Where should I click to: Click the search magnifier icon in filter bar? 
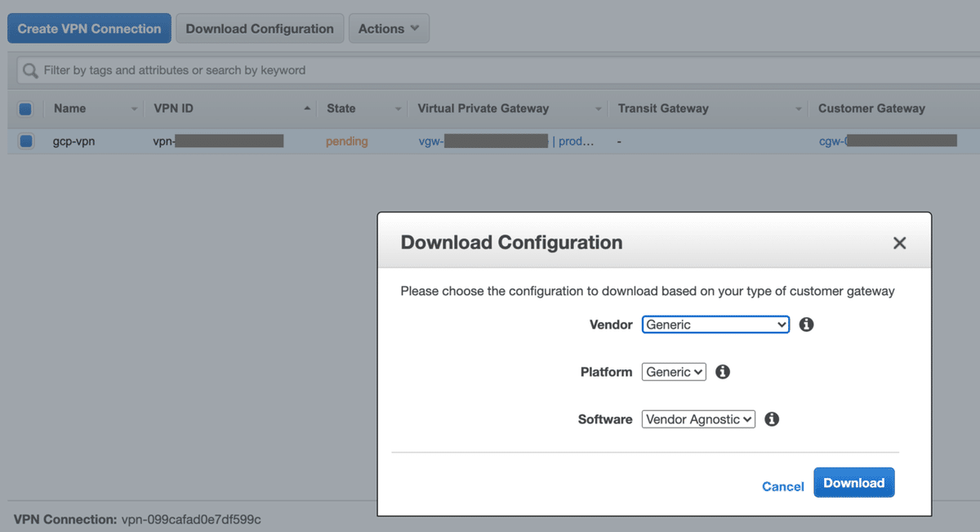pyautogui.click(x=31, y=71)
